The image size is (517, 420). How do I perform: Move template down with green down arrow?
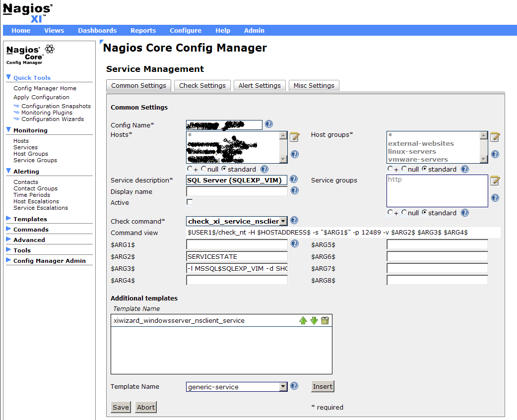point(314,321)
